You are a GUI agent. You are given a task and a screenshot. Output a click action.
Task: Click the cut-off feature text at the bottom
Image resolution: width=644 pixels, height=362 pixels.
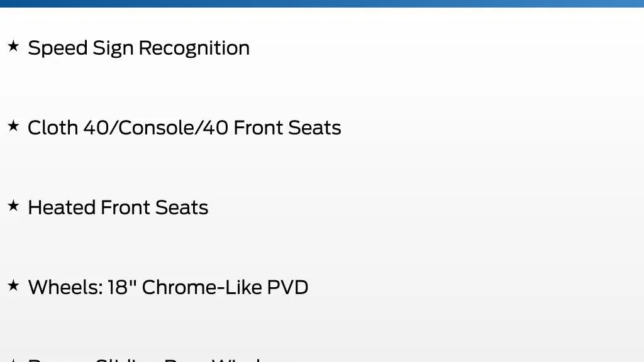point(151,359)
